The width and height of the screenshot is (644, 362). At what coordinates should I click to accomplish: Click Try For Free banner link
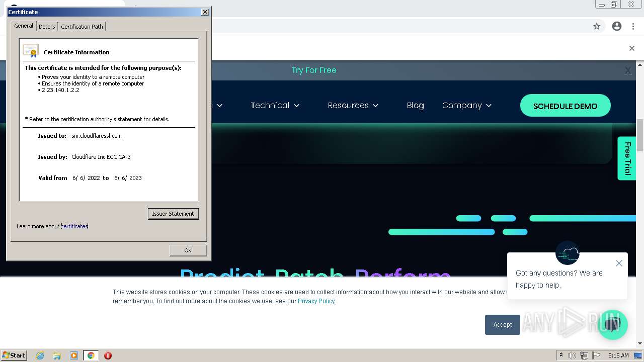pos(314,70)
